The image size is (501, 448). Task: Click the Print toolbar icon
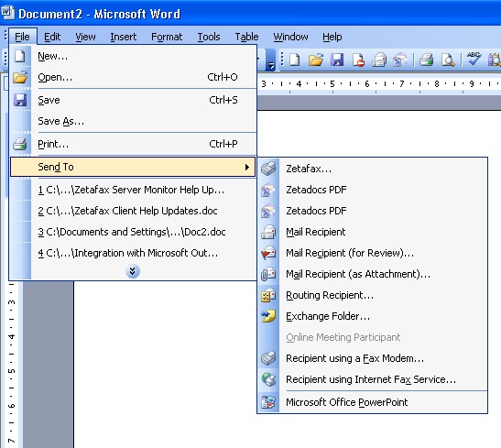coord(426,60)
